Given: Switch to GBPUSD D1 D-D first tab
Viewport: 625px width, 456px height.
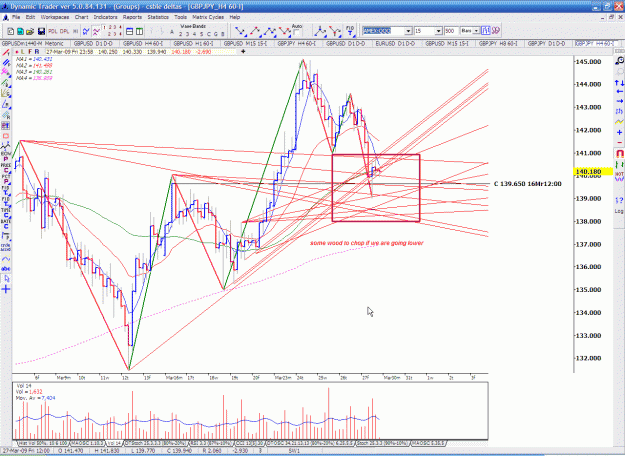Looking at the screenshot, I should (93, 43).
